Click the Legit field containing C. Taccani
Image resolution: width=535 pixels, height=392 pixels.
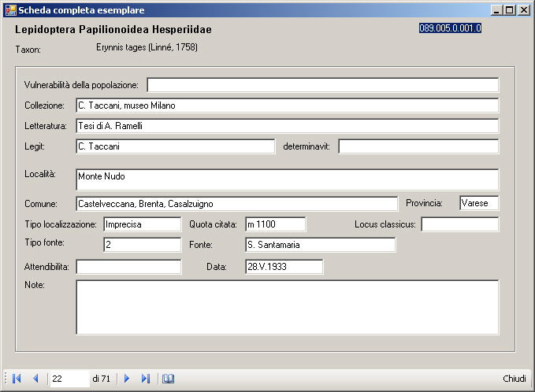click(176, 146)
